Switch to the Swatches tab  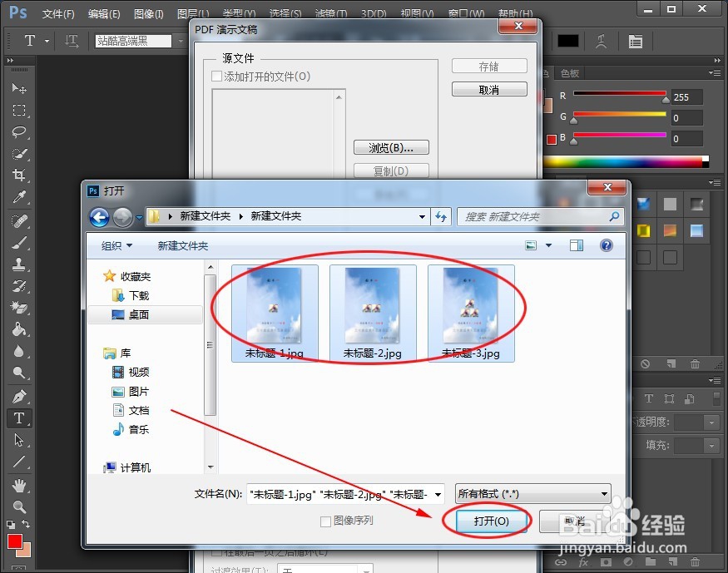tap(570, 73)
